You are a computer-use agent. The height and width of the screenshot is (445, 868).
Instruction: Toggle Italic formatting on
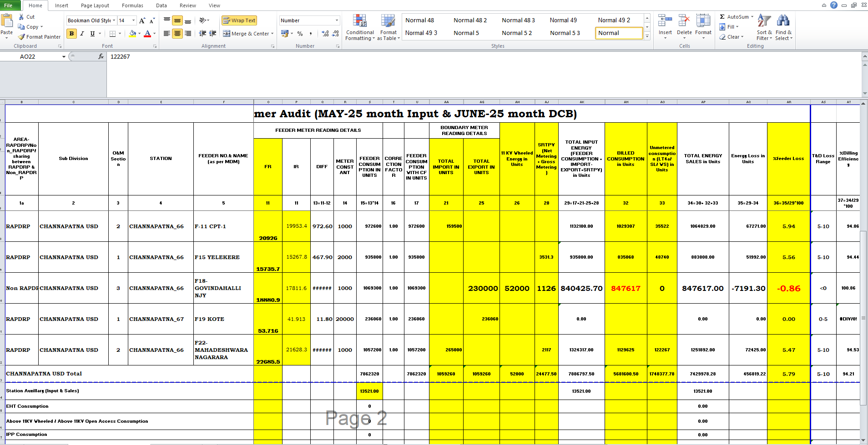(82, 34)
